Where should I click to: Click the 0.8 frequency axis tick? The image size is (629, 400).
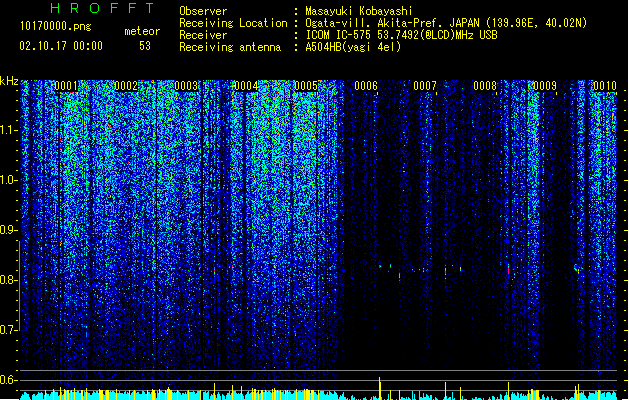[x=9, y=280]
